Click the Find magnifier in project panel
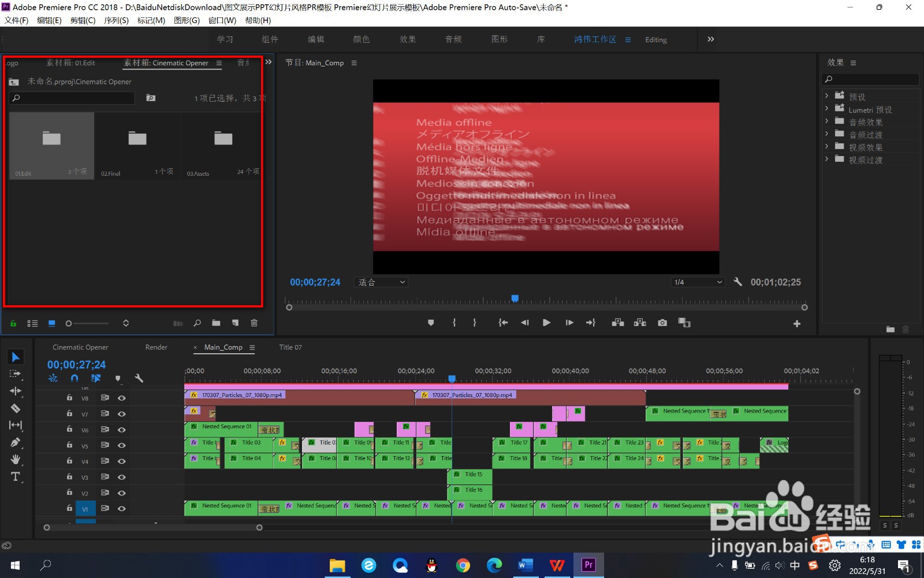Screen dimensions: 924x578 (198, 323)
